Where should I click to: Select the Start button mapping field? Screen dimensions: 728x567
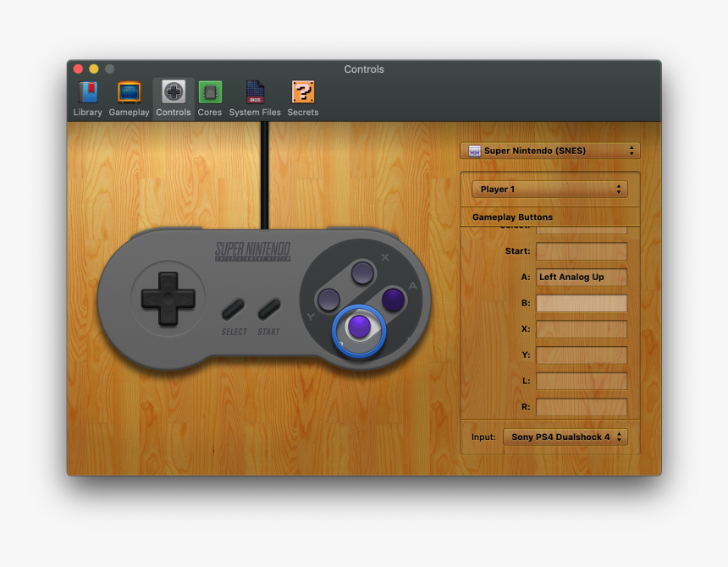pyautogui.click(x=582, y=251)
